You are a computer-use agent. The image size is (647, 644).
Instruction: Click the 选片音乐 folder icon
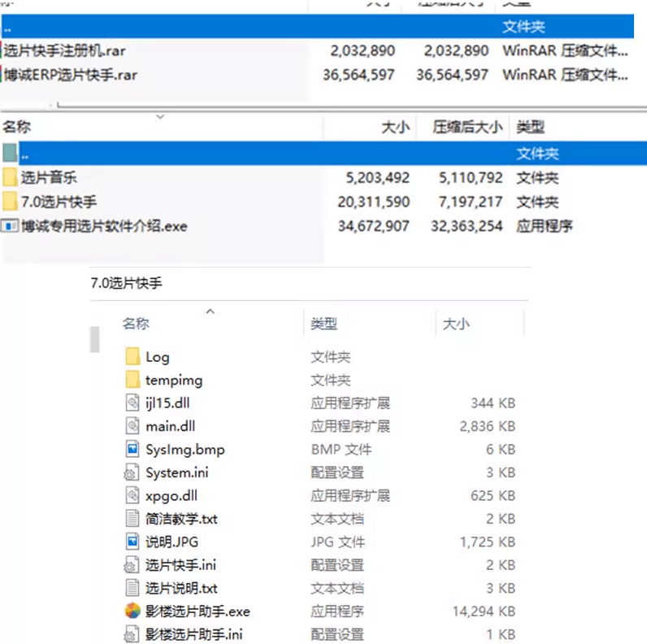click(x=10, y=178)
